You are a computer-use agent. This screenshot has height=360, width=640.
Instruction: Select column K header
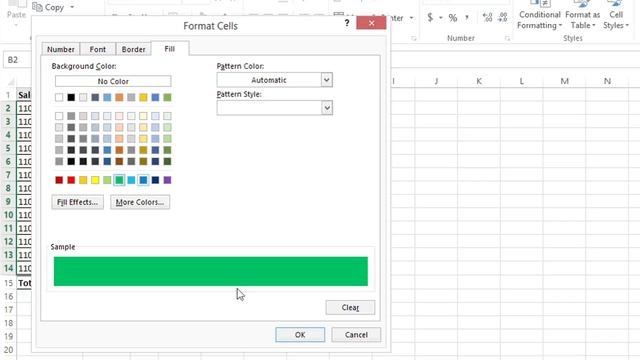coord(479,81)
